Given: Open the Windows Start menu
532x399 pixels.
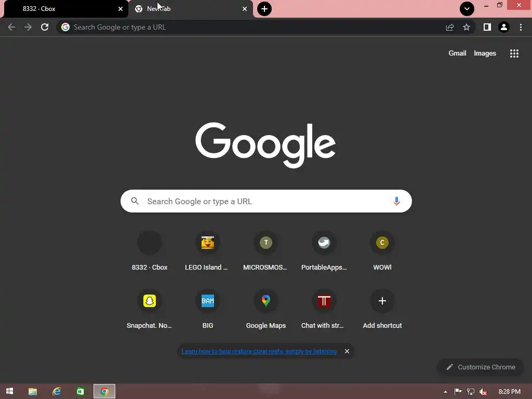Looking at the screenshot, I should click(x=9, y=391).
